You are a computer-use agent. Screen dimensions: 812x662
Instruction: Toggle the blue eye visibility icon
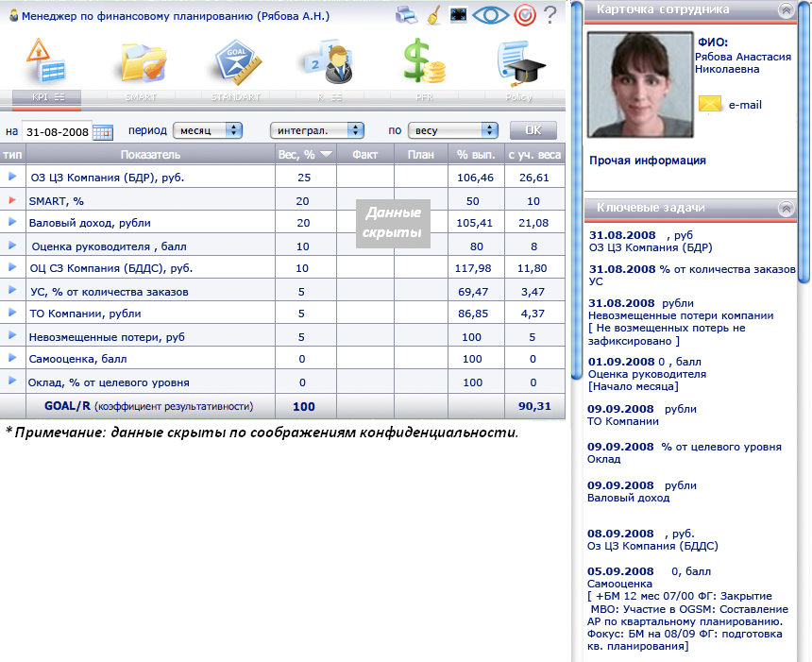pyautogui.click(x=490, y=15)
